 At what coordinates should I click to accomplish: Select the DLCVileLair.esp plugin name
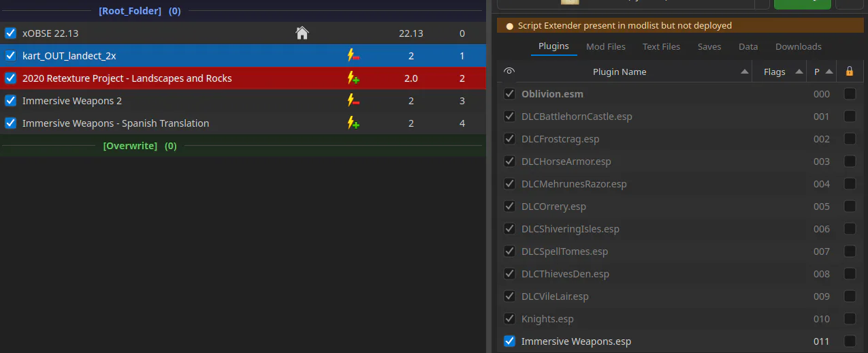[x=555, y=296]
